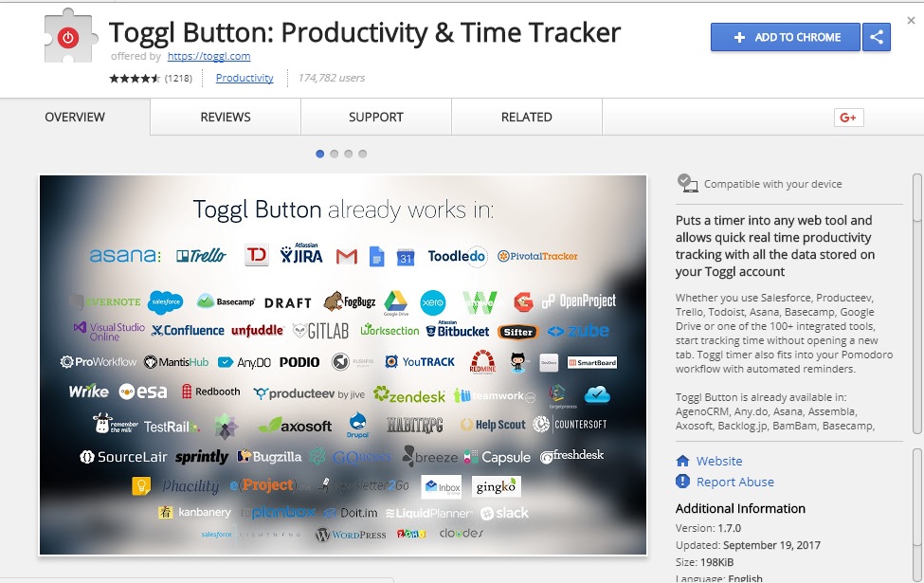Click the Toggl Button works-in screenshot image
This screenshot has width=924, height=583.
pos(343,365)
